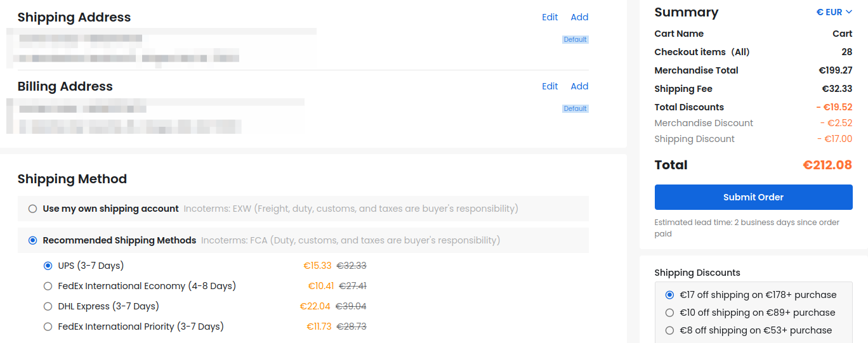Select €8 off shipping on €53+ purchase

click(x=669, y=330)
